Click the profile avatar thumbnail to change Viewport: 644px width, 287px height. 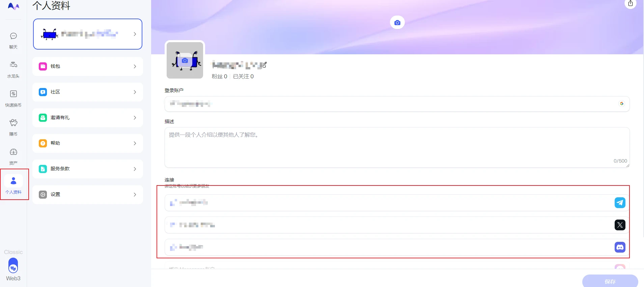click(185, 60)
